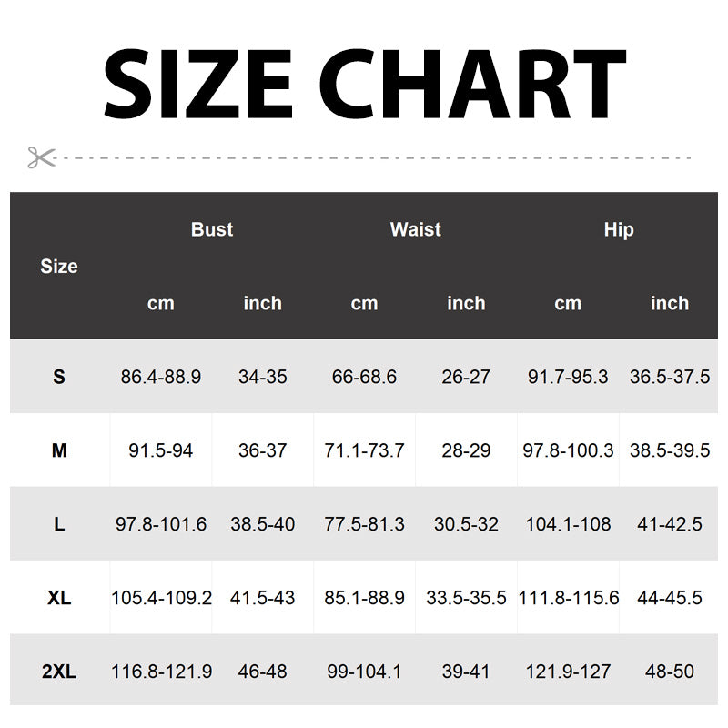Viewport: 728px width, 728px height.
Task: Click the 97.8-101.6 bust cm cell
Action: tap(161, 525)
